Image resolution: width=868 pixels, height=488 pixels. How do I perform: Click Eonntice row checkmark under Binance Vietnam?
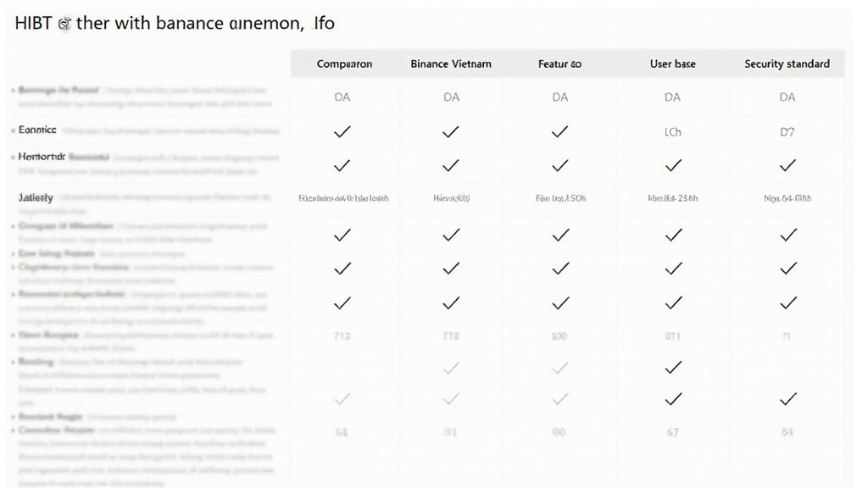pyautogui.click(x=451, y=131)
